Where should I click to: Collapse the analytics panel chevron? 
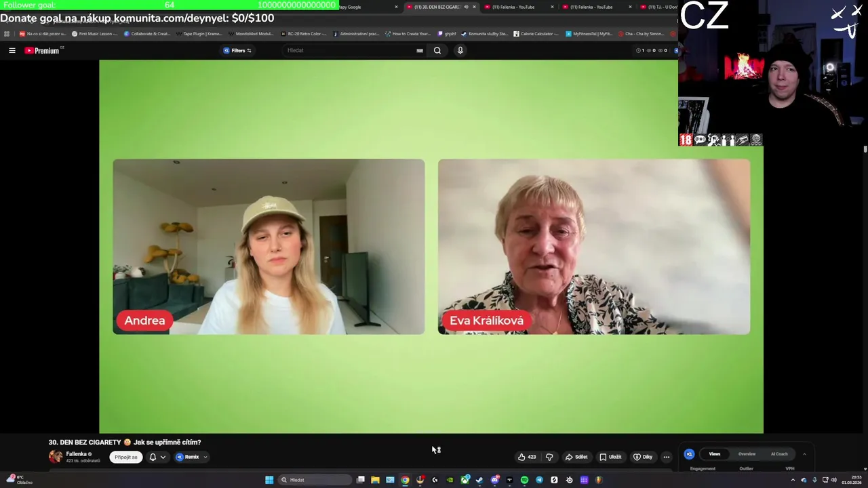pos(804,454)
